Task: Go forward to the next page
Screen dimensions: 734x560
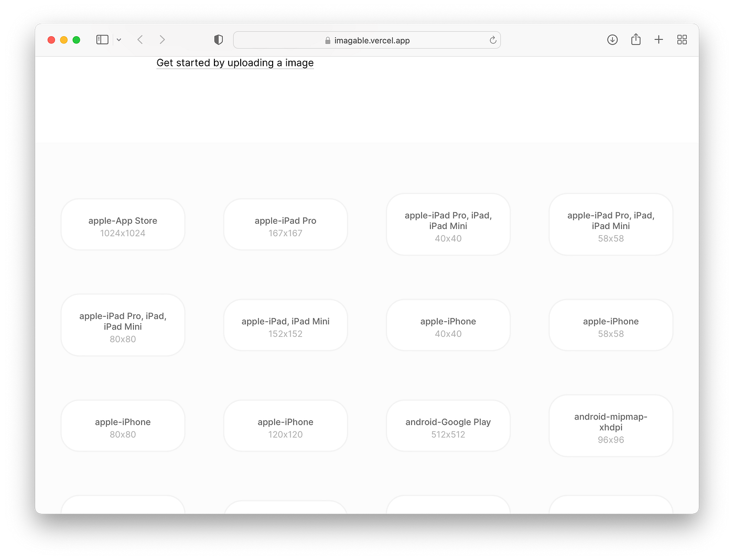Action: point(162,40)
